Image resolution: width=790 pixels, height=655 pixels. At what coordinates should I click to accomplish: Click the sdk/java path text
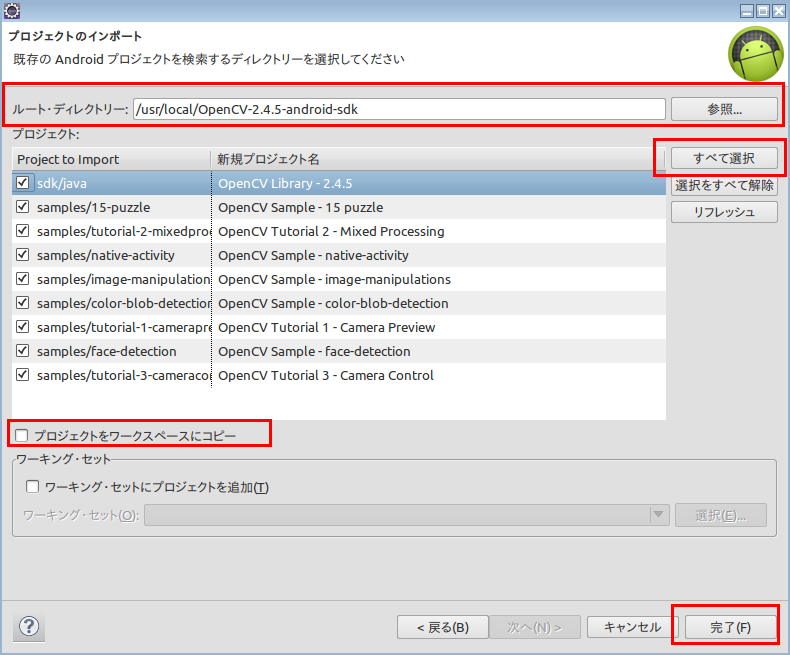coord(61,183)
